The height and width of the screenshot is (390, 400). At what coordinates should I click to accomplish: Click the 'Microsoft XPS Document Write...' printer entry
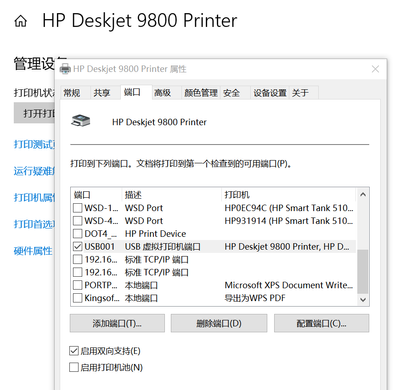[x=289, y=285]
